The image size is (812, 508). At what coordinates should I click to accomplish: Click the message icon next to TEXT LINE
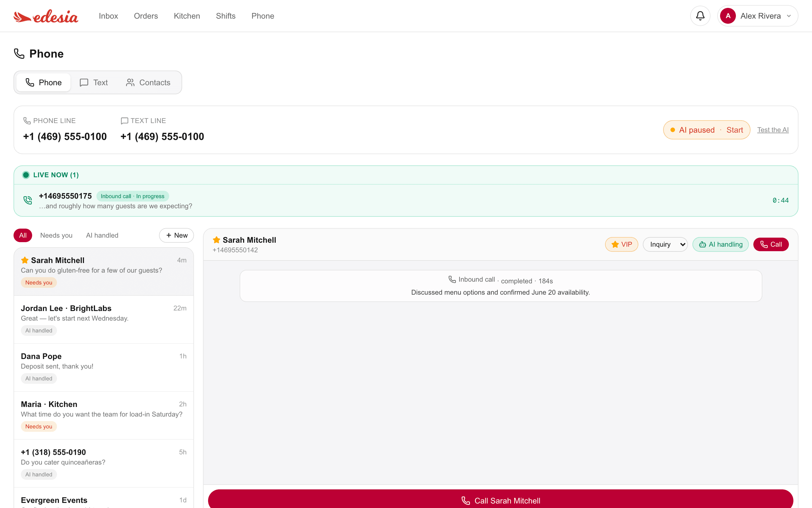(124, 121)
